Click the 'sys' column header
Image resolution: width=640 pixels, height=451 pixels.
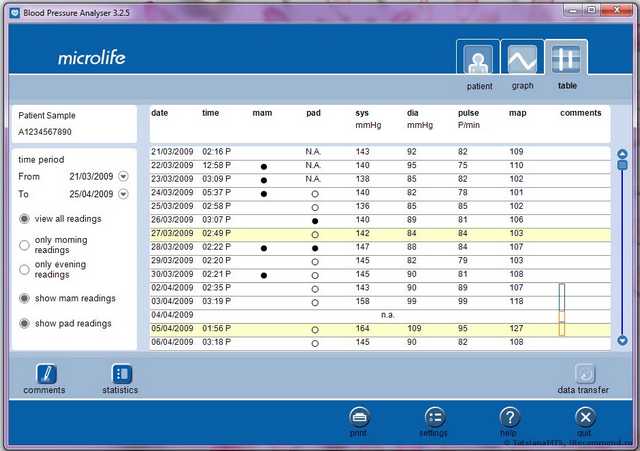(362, 113)
